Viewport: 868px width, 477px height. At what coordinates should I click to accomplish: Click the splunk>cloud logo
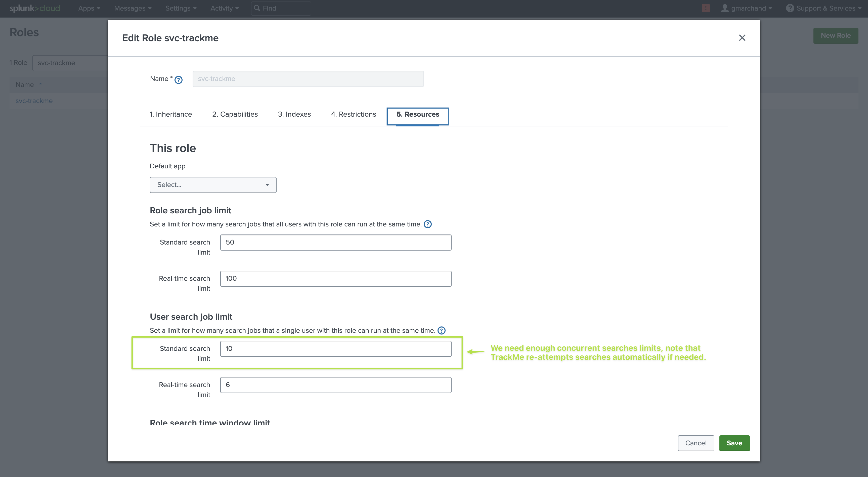click(35, 8)
